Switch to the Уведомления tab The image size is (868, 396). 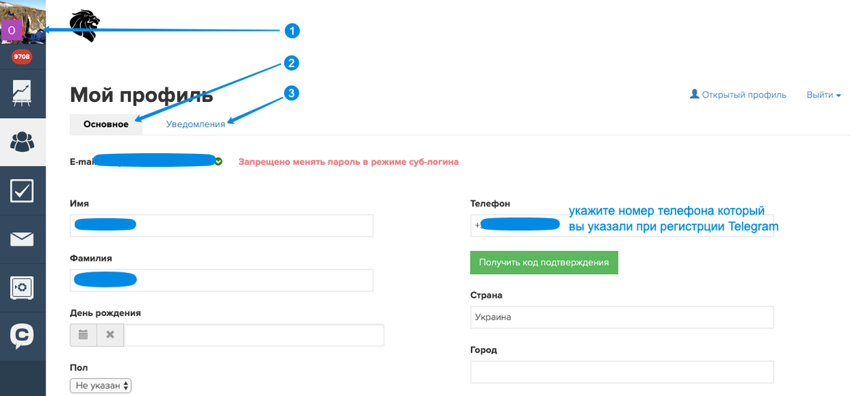pos(195,124)
